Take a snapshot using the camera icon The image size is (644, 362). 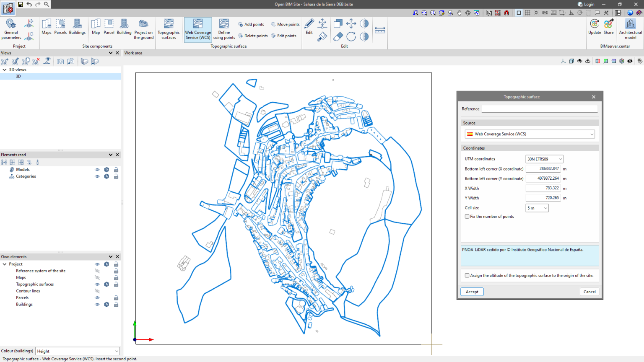coord(60,61)
